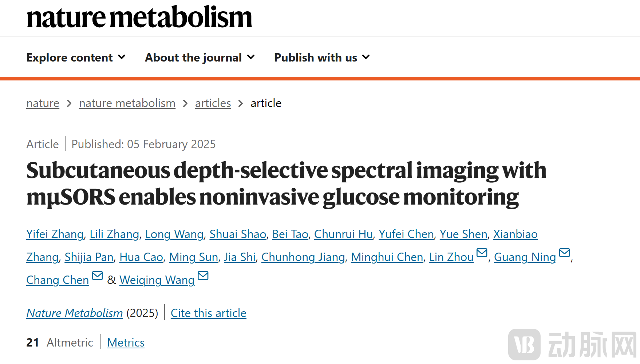
Task: Open author Minghui Chen's details
Action: [x=387, y=257]
